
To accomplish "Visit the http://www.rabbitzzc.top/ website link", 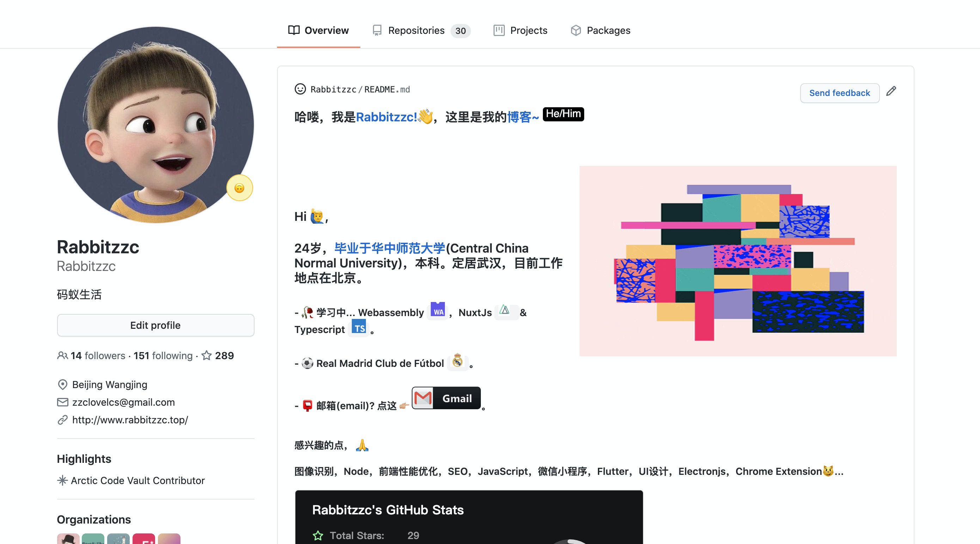I will (x=130, y=419).
